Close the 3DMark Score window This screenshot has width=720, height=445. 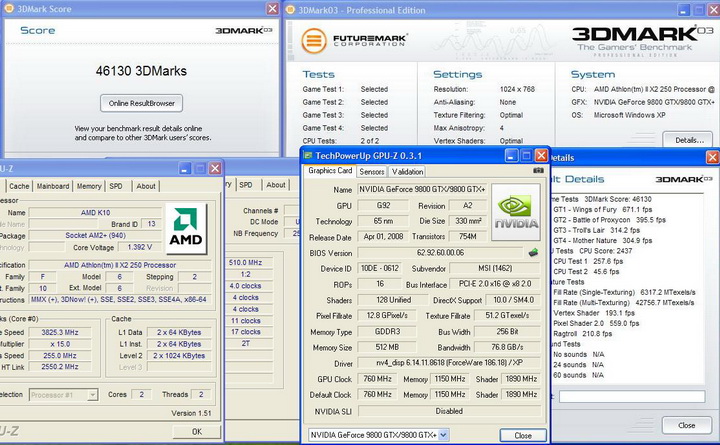(273, 9)
